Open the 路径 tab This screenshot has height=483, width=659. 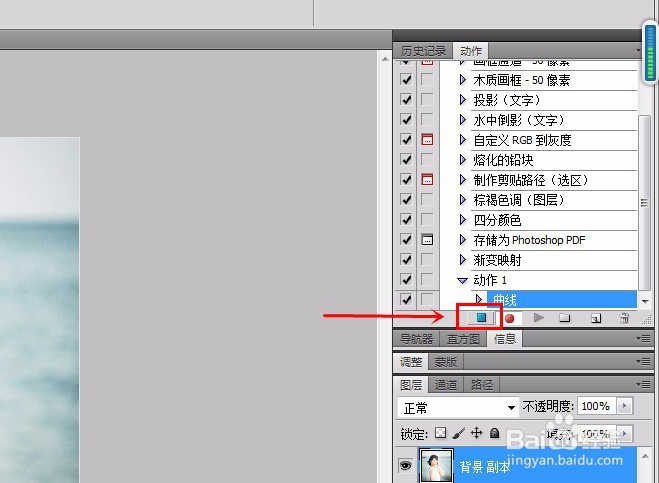482,385
